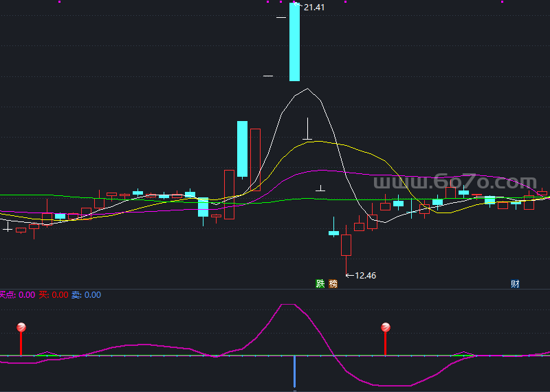Open the blue 财 info marker
This screenshot has height=392, width=550.
514,283
